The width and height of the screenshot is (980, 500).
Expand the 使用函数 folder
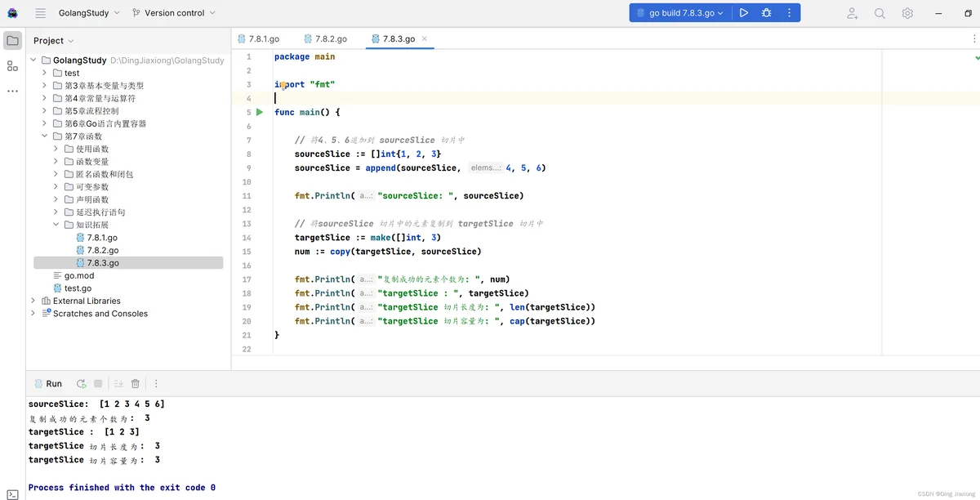click(56, 149)
